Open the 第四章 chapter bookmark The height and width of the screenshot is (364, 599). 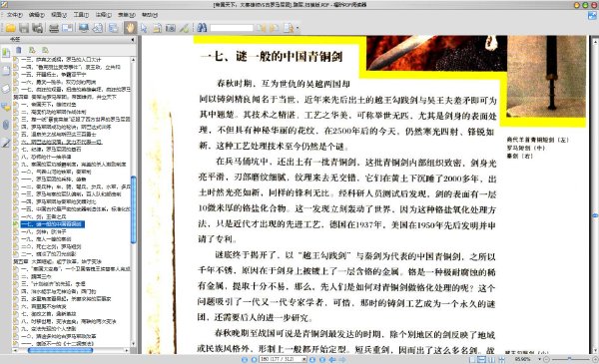tap(65, 97)
